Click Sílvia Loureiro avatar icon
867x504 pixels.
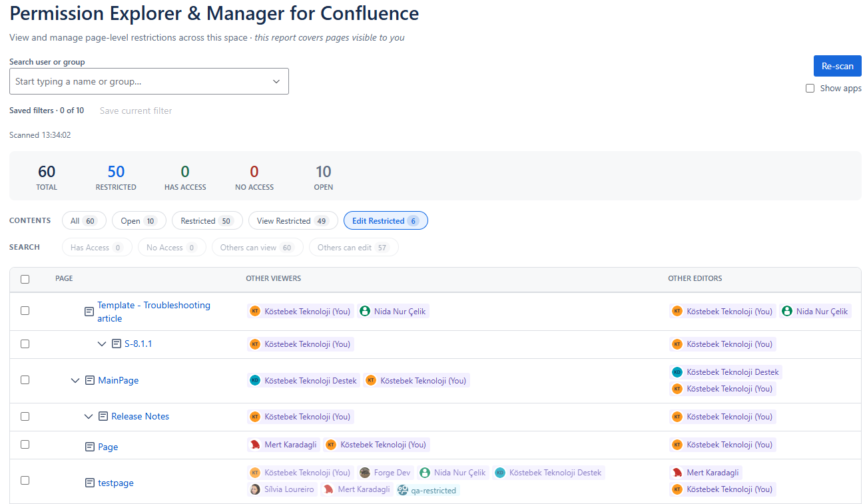255,489
